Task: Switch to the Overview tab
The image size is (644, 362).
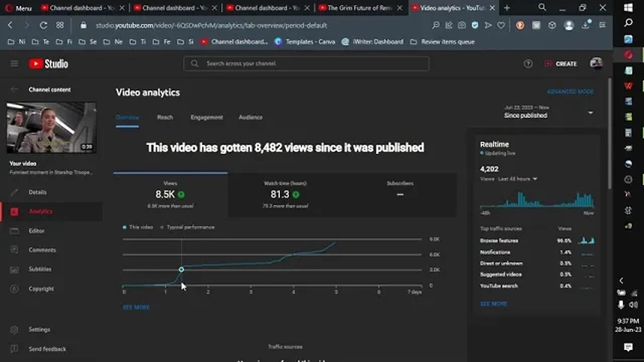Action: coord(127,117)
